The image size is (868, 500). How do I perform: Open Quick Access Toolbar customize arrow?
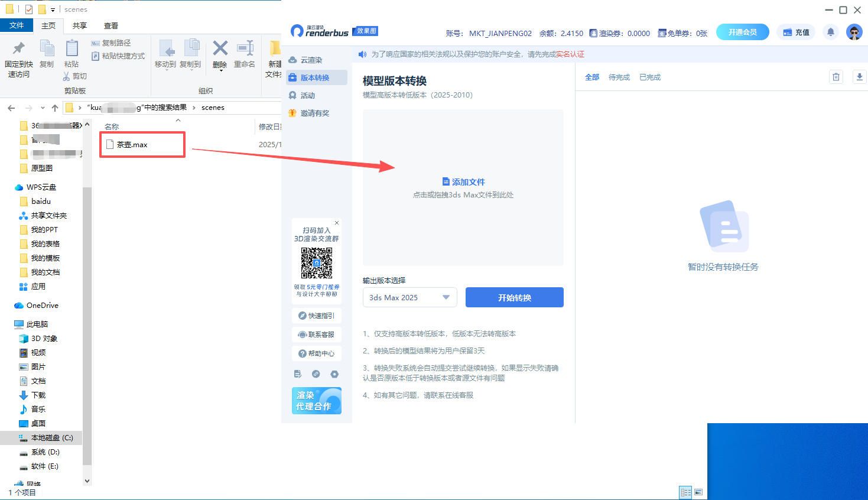point(53,10)
